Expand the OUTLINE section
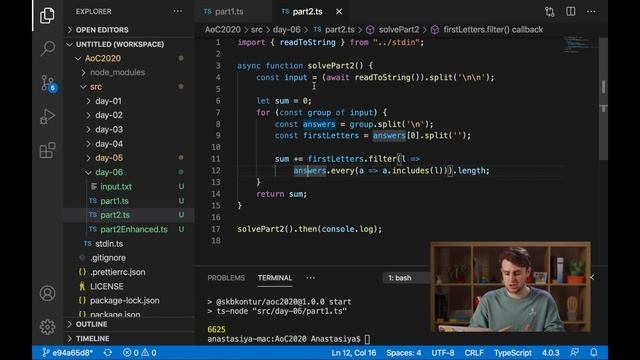Image resolution: width=640 pixels, height=360 pixels. [129, 324]
